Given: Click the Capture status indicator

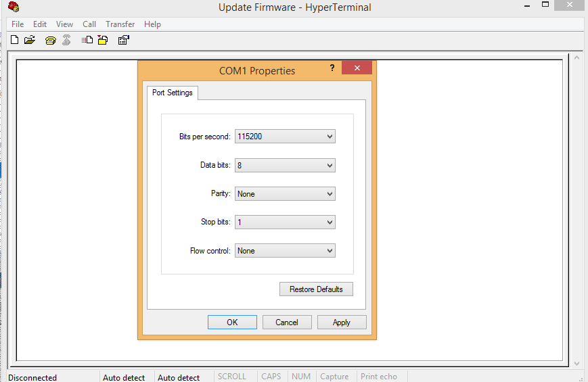Looking at the screenshot, I should coord(334,377).
